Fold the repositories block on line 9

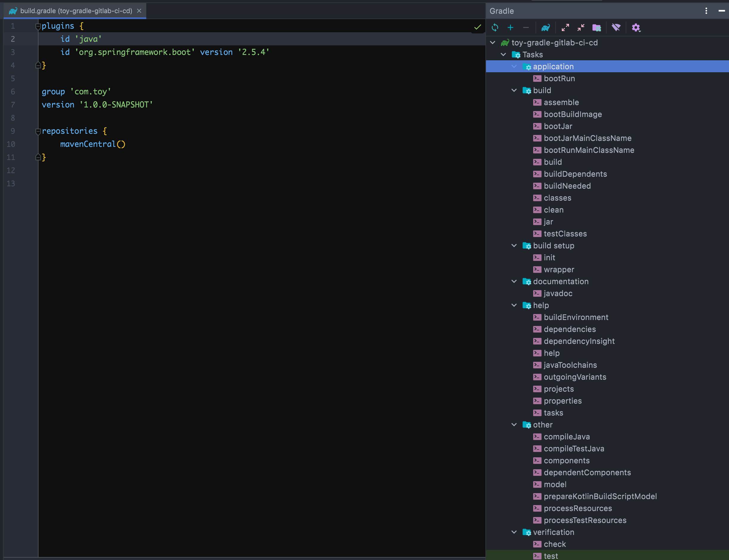(x=38, y=132)
